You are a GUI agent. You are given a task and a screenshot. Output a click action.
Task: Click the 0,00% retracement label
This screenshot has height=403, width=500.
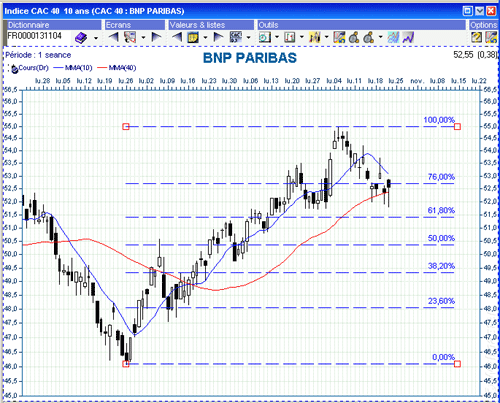[444, 357]
